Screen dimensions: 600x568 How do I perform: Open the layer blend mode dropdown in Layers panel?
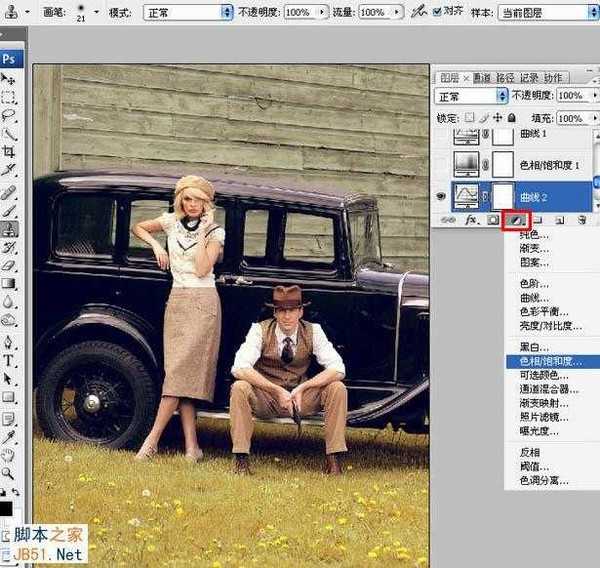coord(472,96)
